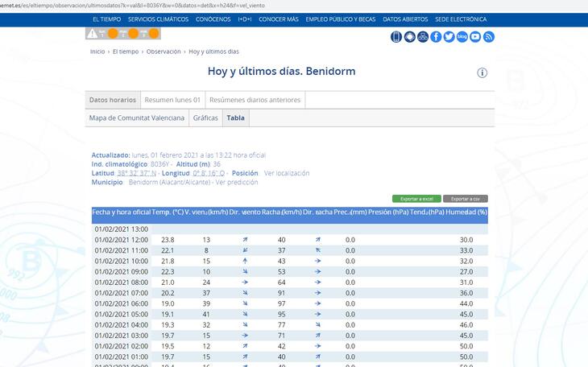Viewport: 588px width, 367px height.
Task: Open the AEMET Facebook page icon
Action: tap(436, 37)
